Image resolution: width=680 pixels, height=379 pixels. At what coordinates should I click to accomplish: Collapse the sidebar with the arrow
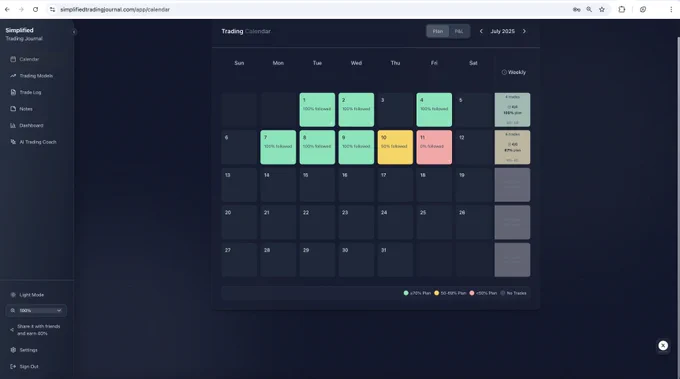pos(74,32)
